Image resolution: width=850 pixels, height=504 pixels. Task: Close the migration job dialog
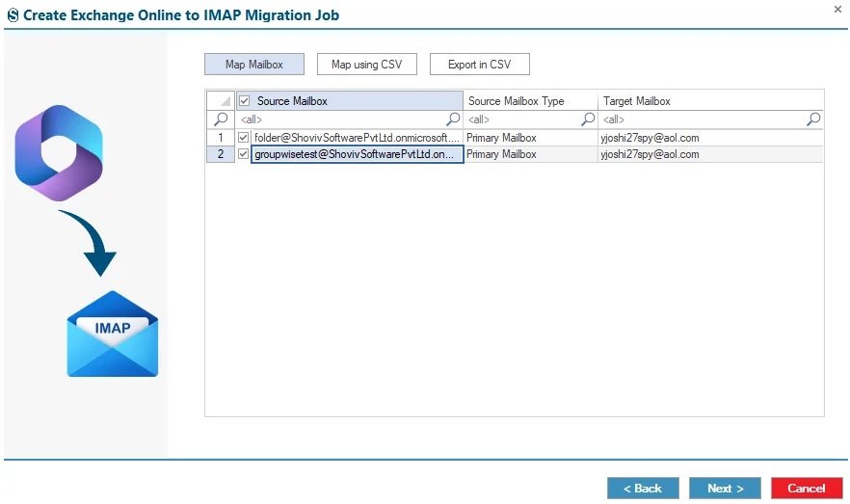point(837,10)
